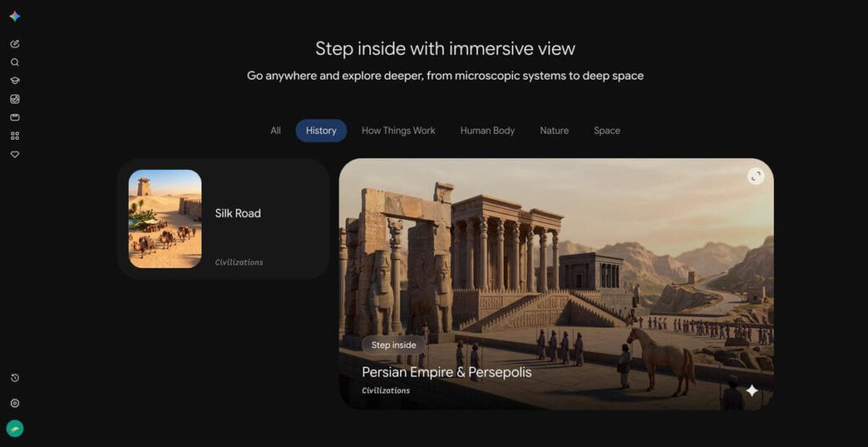
Task: Switch to the Space tab
Action: 607,131
